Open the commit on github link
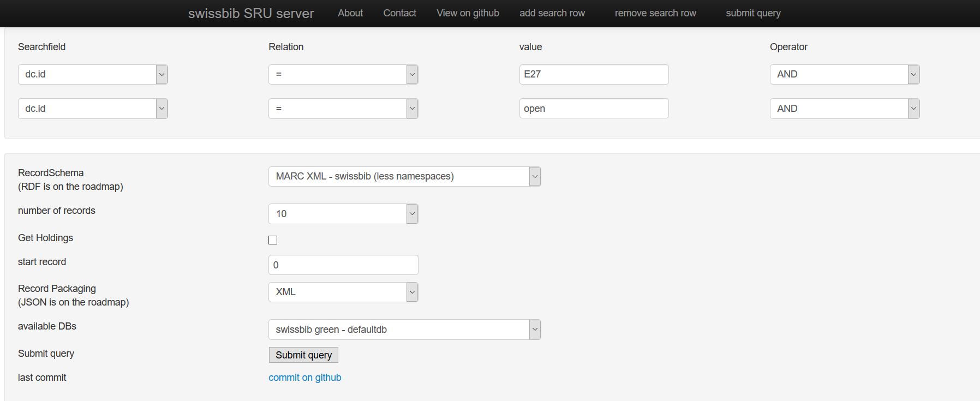This screenshot has height=401, width=980. pos(304,378)
